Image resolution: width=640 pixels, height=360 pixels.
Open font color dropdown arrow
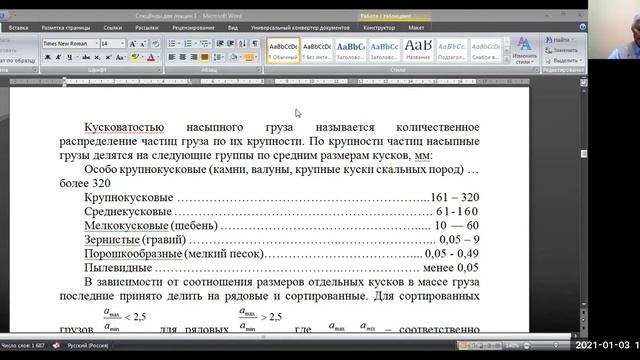click(x=158, y=58)
